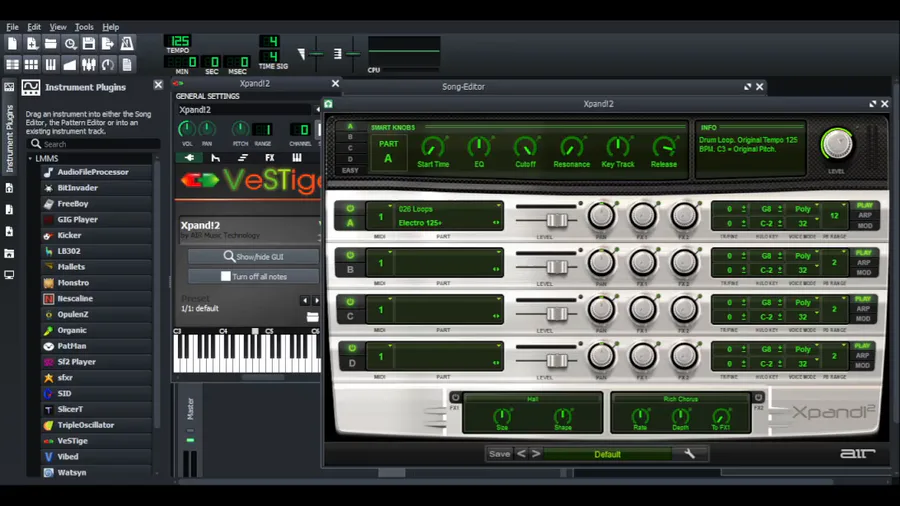Go to previous VeSTige preset arrow

[305, 301]
